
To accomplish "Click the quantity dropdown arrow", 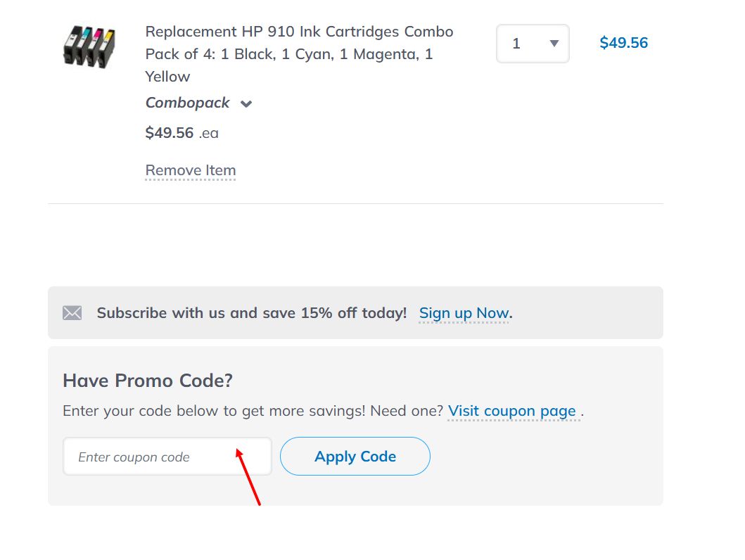I will [553, 43].
